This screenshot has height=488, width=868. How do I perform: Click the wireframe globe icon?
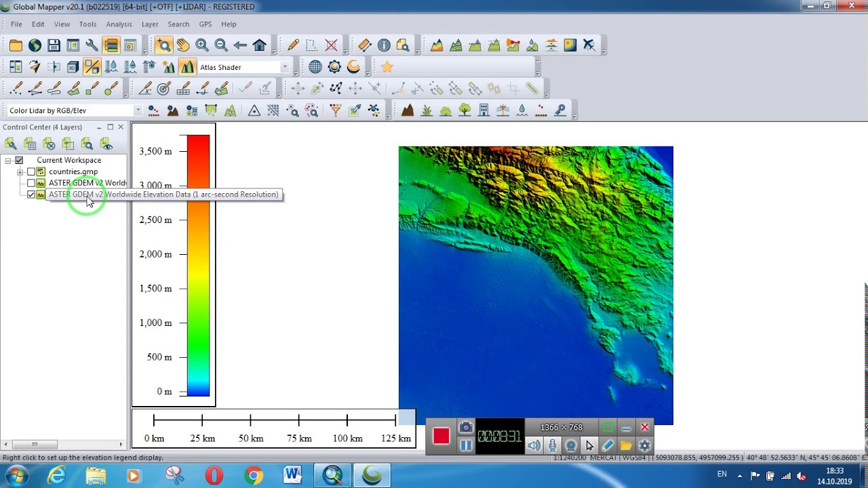(x=315, y=67)
